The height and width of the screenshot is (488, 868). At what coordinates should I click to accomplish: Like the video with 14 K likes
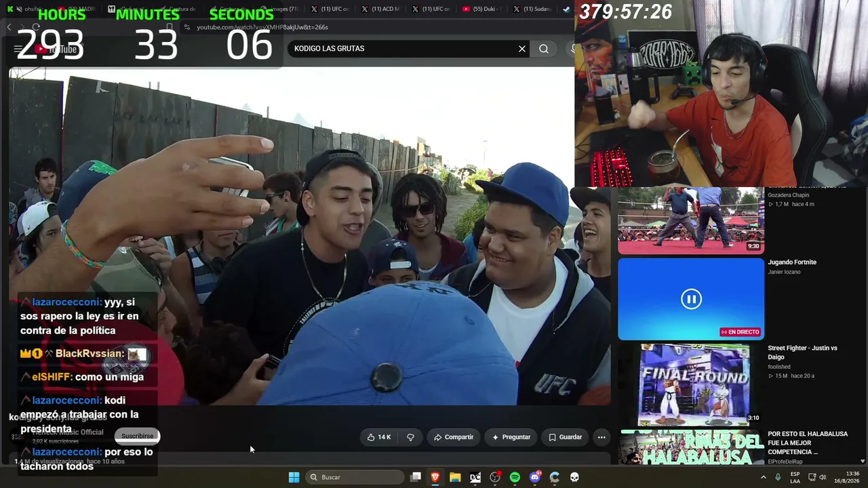(379, 437)
